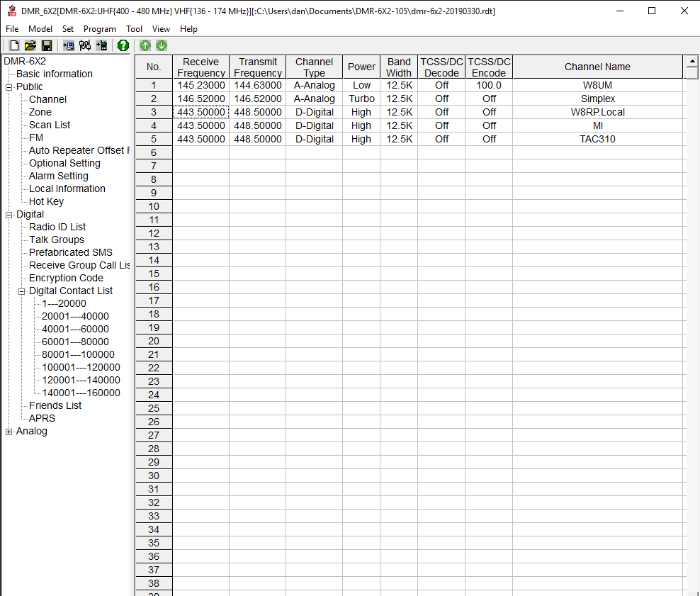Screen dimensions: 700x596
Task: Collapse the Digital Contact List node
Action: 22,291
